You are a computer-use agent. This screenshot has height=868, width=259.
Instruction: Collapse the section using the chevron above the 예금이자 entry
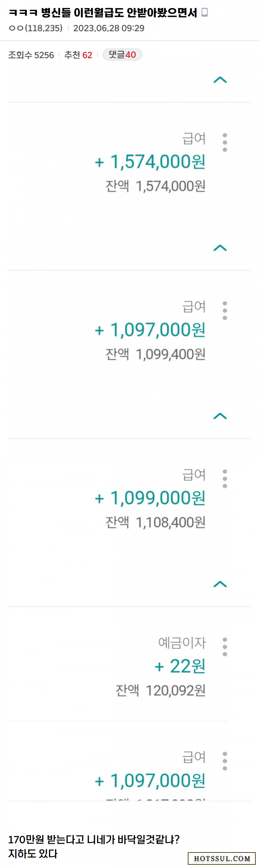pyautogui.click(x=220, y=584)
